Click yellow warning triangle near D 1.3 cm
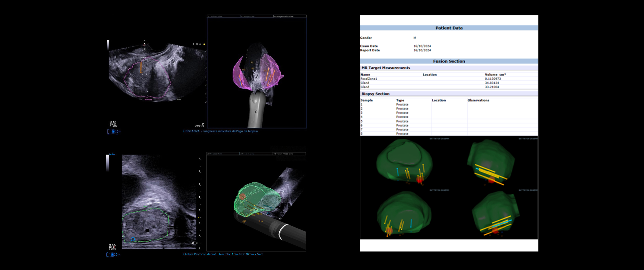Viewport: 644px width, 270px height. pyautogui.click(x=204, y=44)
